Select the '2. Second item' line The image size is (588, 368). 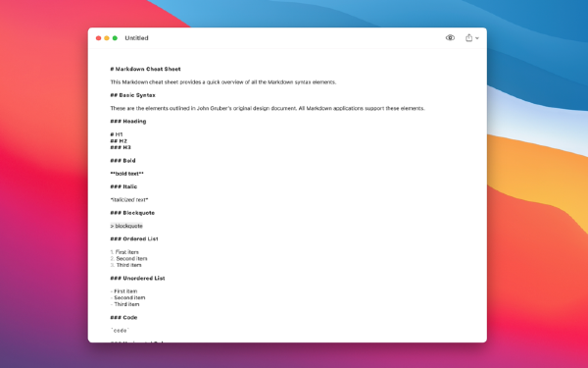coord(128,259)
